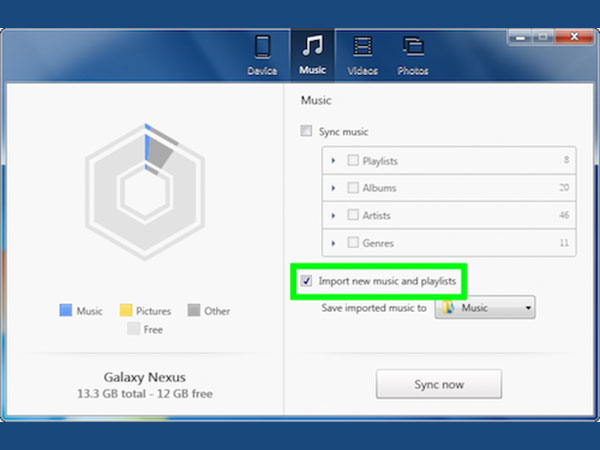Viewport: 600px width, 450px height.
Task: Uncheck Import new music and playlists
Action: (306, 282)
